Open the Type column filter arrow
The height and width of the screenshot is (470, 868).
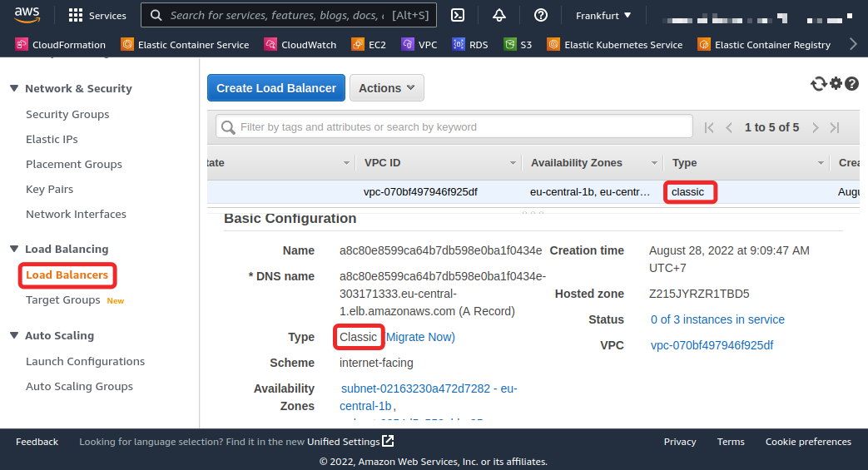tap(821, 163)
